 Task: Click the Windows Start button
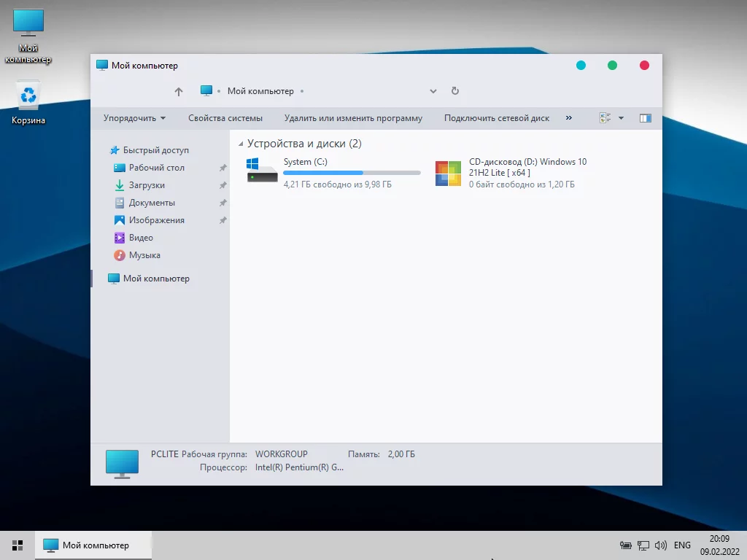coord(18,545)
